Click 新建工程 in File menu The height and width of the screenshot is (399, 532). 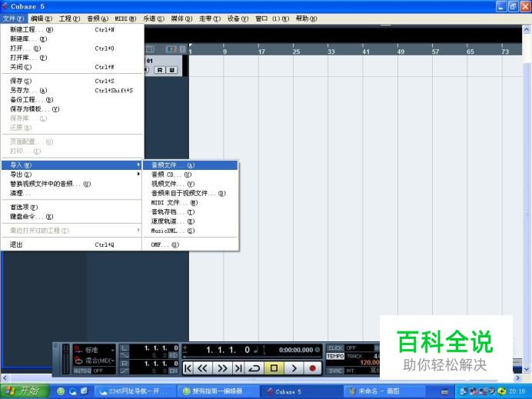point(71,29)
